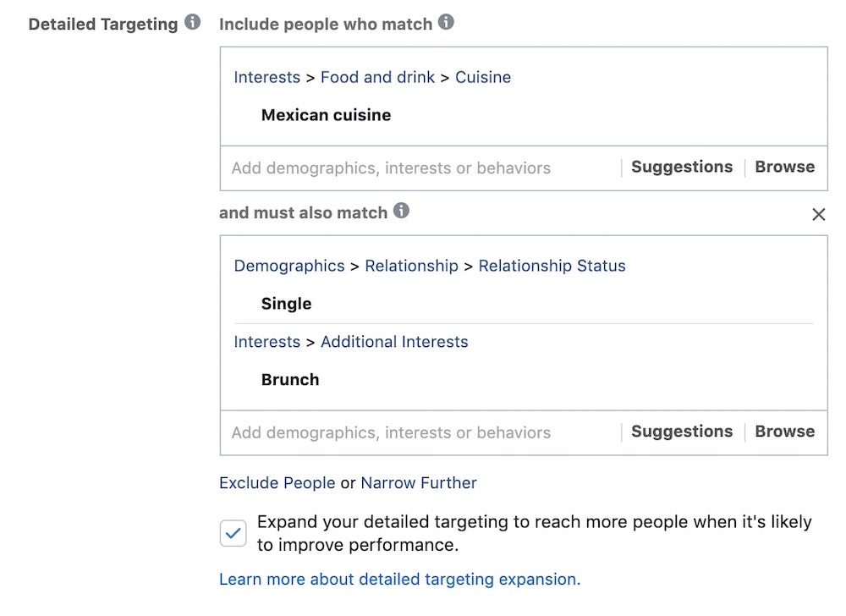Image resolution: width=846 pixels, height=616 pixels.
Task: Select the Single relationship status entry
Action: click(x=286, y=304)
